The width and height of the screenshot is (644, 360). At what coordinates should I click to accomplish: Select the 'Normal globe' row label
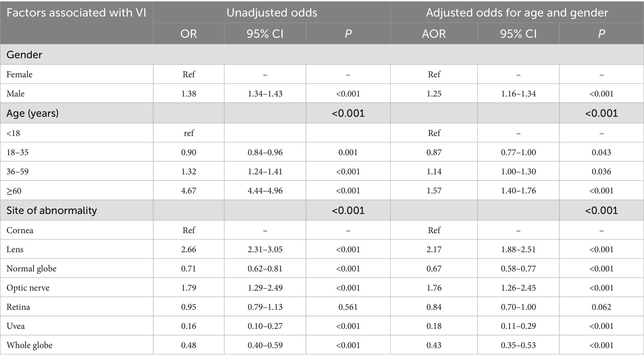coord(31,269)
